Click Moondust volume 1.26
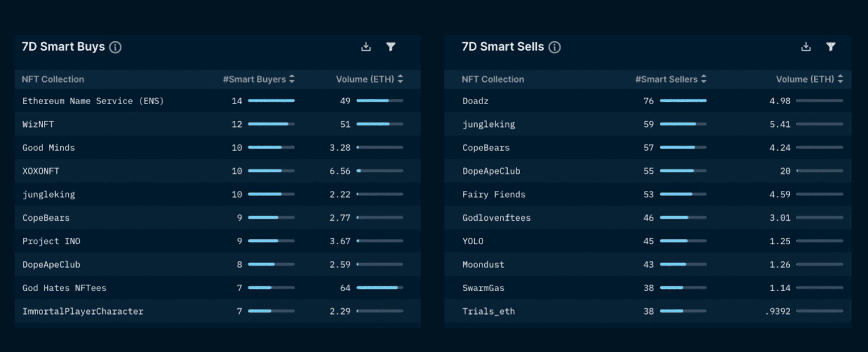The width and height of the screenshot is (868, 352). (780, 264)
